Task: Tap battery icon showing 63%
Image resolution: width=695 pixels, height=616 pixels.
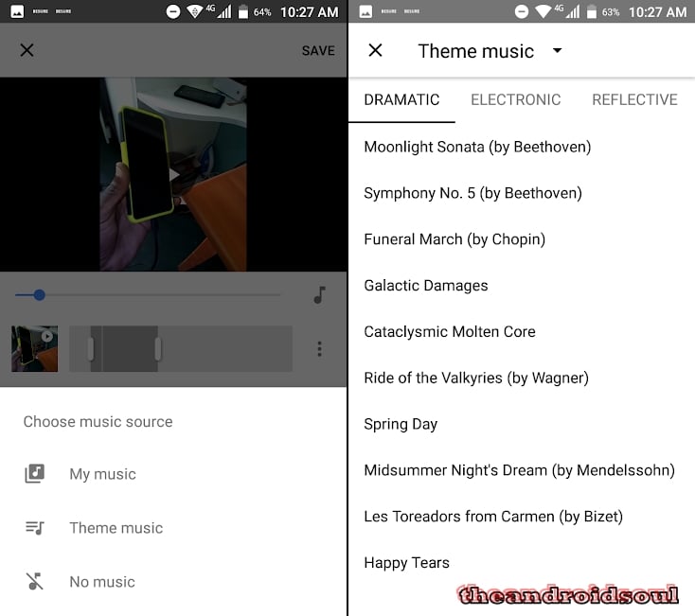Action: 592,11
